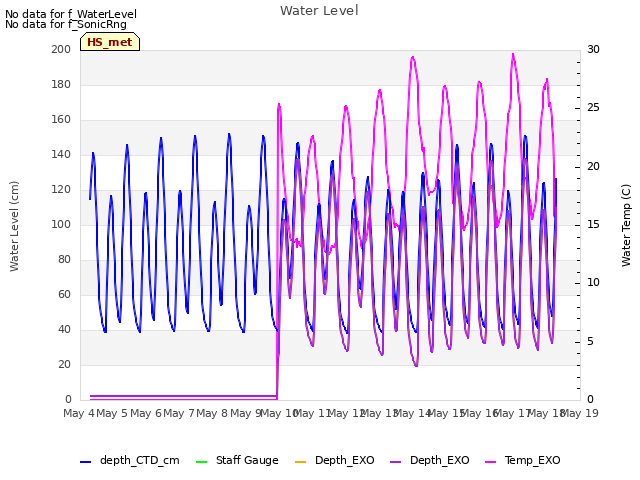Viewport: 640px width, 480px height.
Task: Click the 180 tick on left axis
Action: [x=61, y=84]
